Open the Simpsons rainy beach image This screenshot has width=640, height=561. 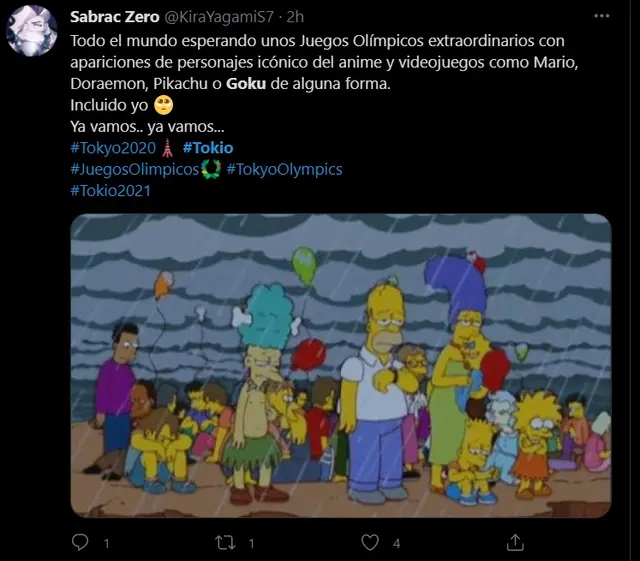click(x=341, y=365)
